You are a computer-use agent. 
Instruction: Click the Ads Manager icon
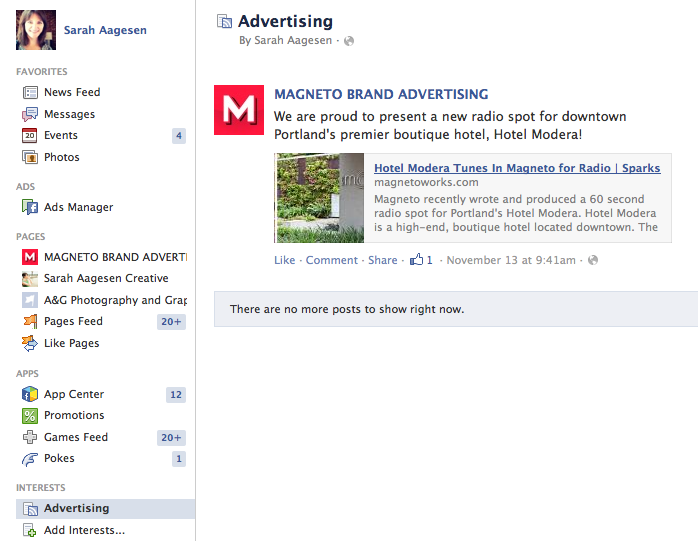(x=30, y=207)
